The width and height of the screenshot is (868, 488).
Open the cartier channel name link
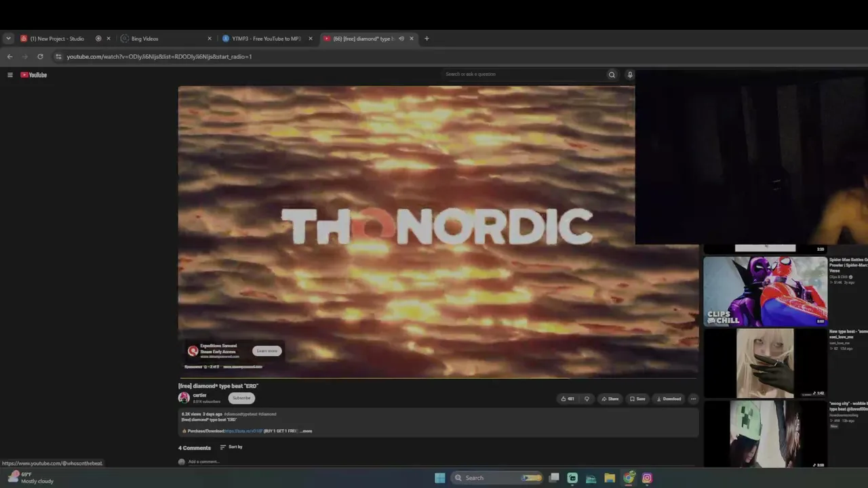pos(199,395)
